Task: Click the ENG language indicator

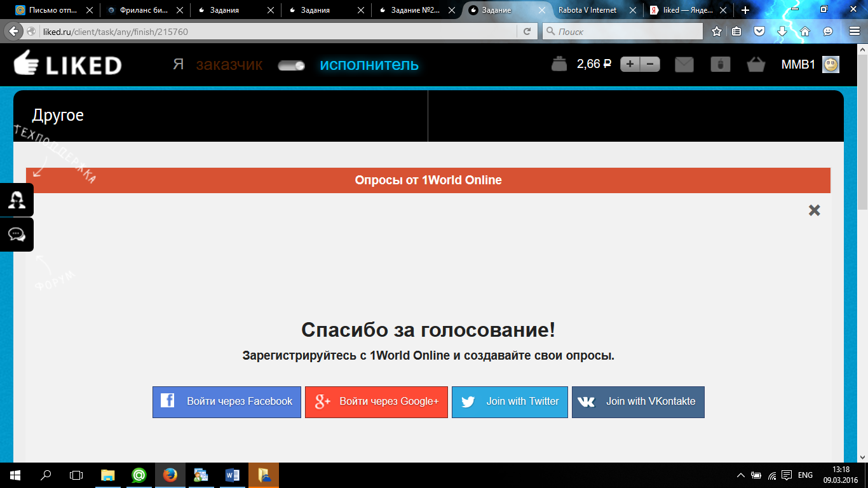Action: pyautogui.click(x=805, y=475)
